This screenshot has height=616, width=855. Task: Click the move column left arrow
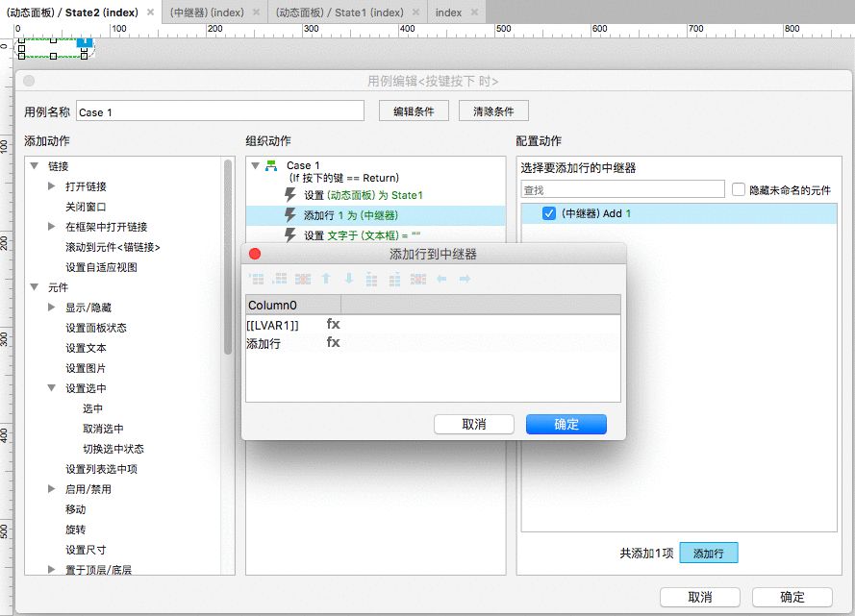441,279
